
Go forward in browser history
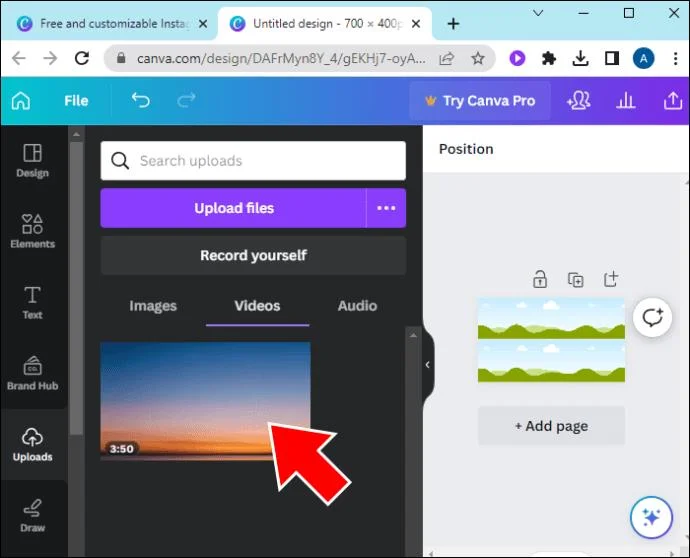pos(50,58)
